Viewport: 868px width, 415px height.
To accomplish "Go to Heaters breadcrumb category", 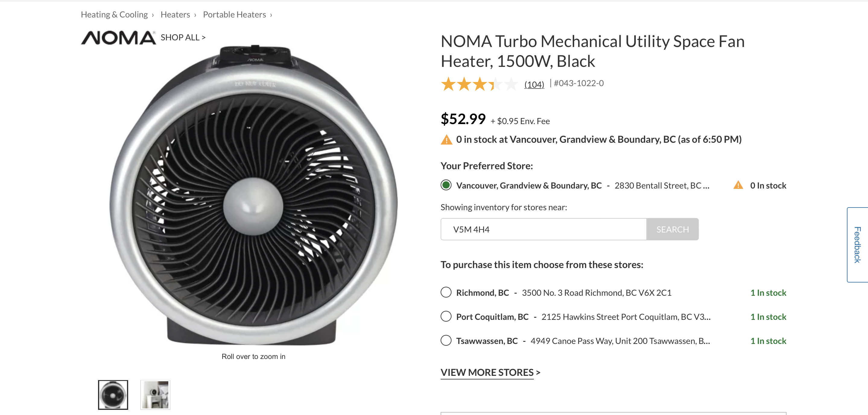I will click(175, 14).
